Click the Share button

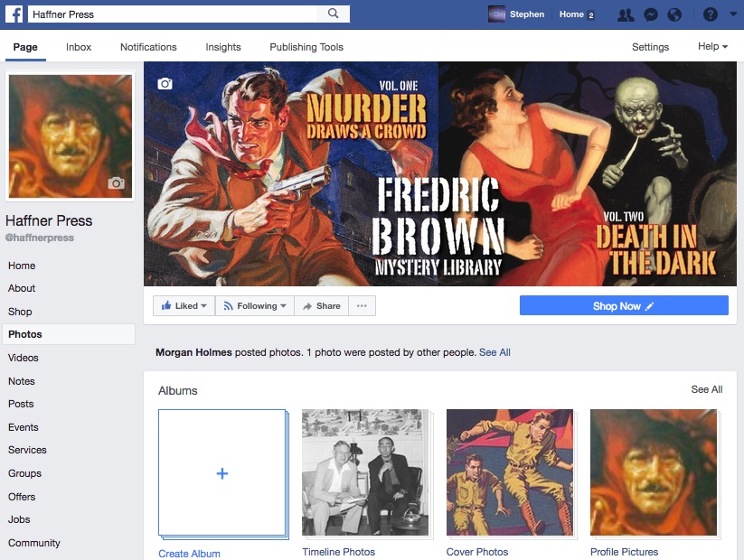(x=322, y=306)
